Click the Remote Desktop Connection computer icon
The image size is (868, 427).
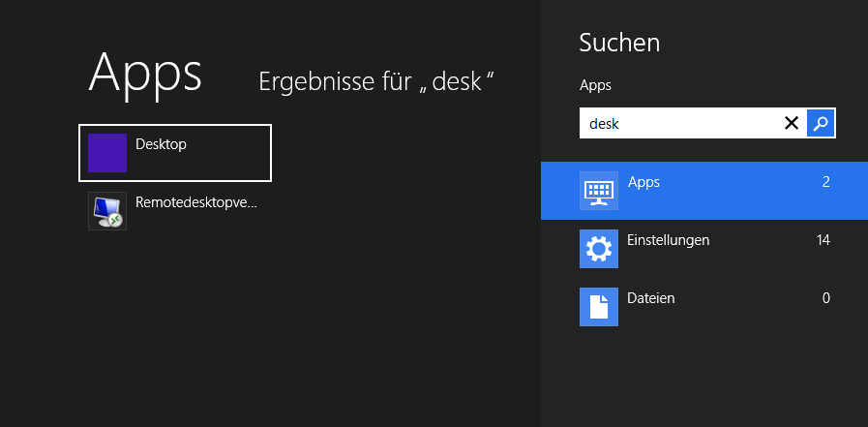[x=107, y=211]
